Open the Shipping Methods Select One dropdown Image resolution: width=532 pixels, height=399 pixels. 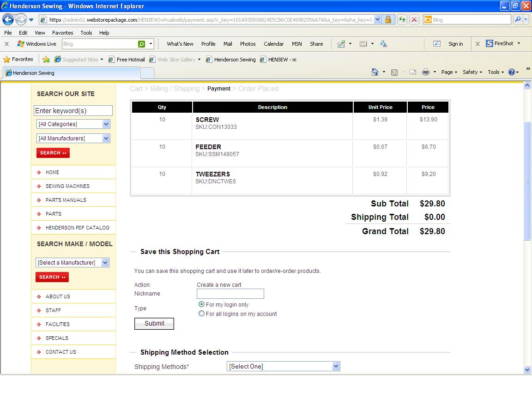pyautogui.click(x=283, y=366)
